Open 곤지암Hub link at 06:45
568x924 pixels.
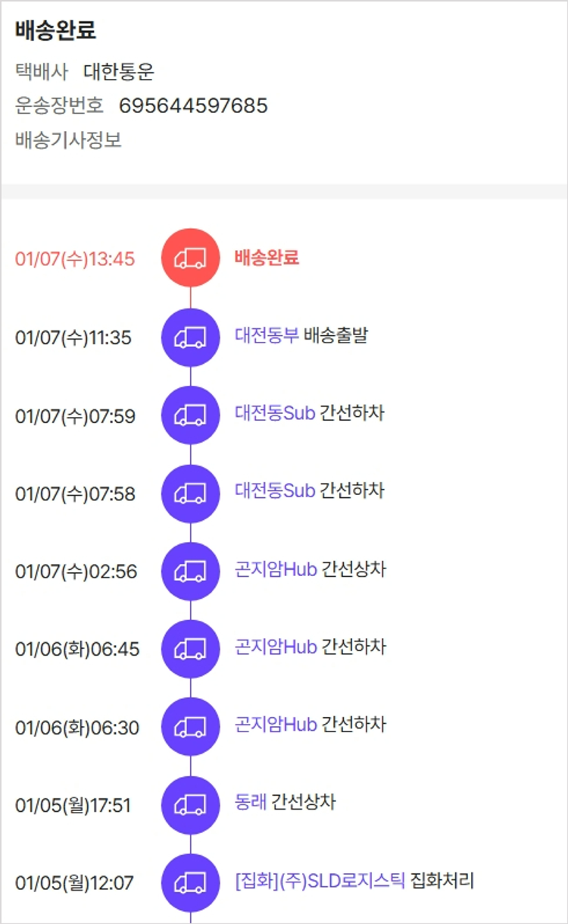pyautogui.click(x=276, y=647)
